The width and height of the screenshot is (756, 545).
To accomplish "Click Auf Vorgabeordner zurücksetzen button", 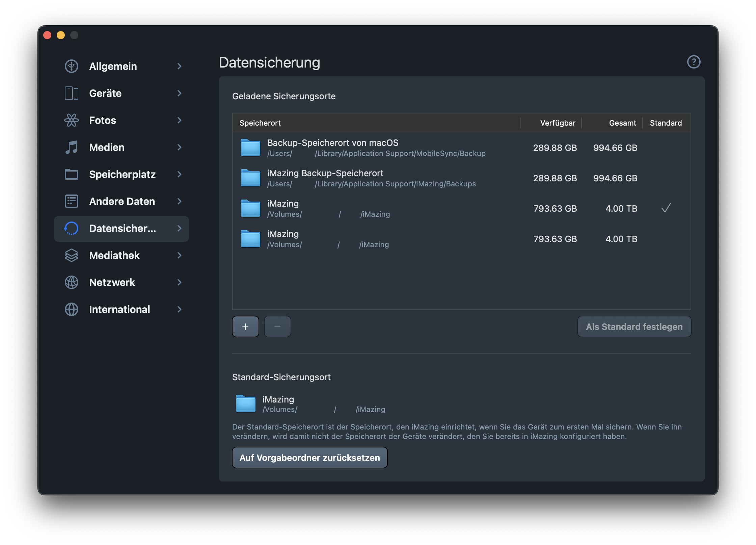I will [309, 458].
